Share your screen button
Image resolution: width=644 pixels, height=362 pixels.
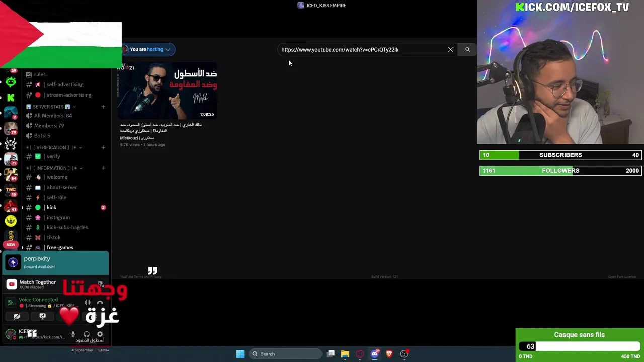coord(42,316)
